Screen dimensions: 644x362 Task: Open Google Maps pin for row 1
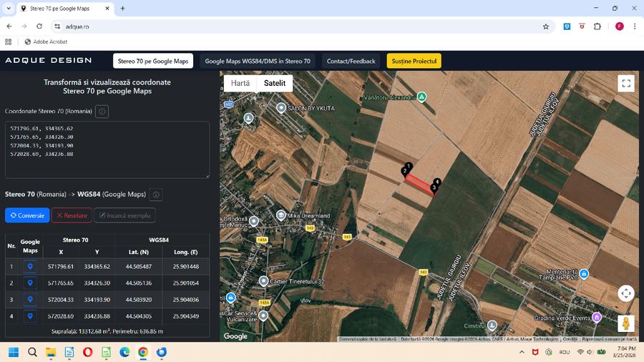tap(30, 266)
